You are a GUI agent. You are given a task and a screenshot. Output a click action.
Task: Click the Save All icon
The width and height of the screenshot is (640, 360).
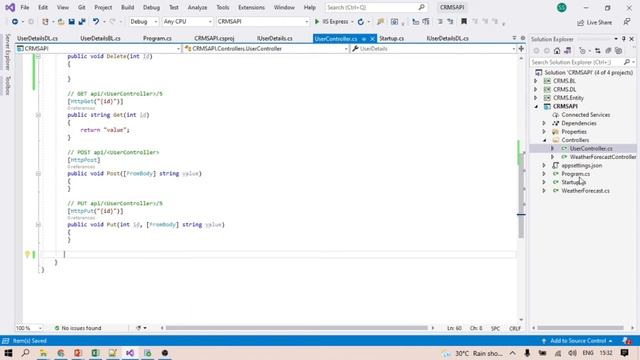82,22
